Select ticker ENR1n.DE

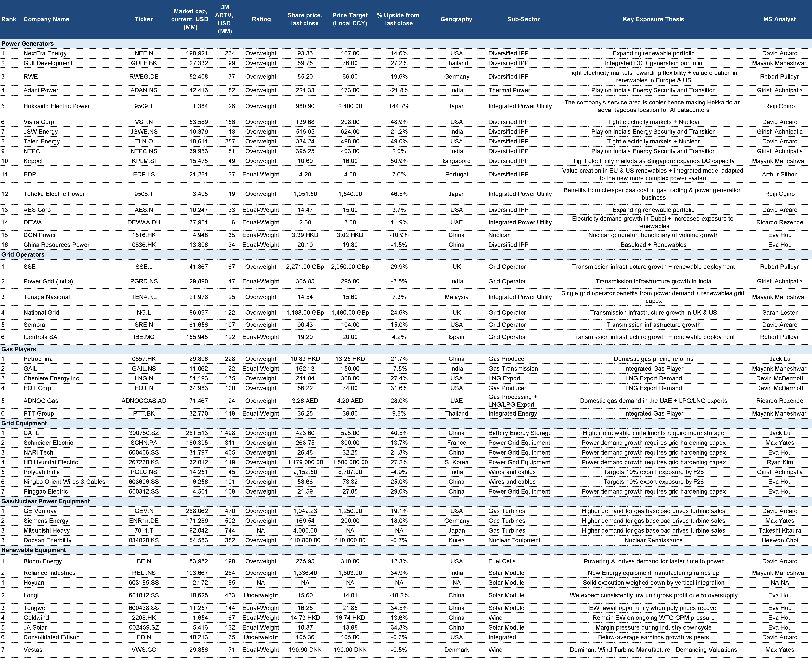click(x=144, y=521)
